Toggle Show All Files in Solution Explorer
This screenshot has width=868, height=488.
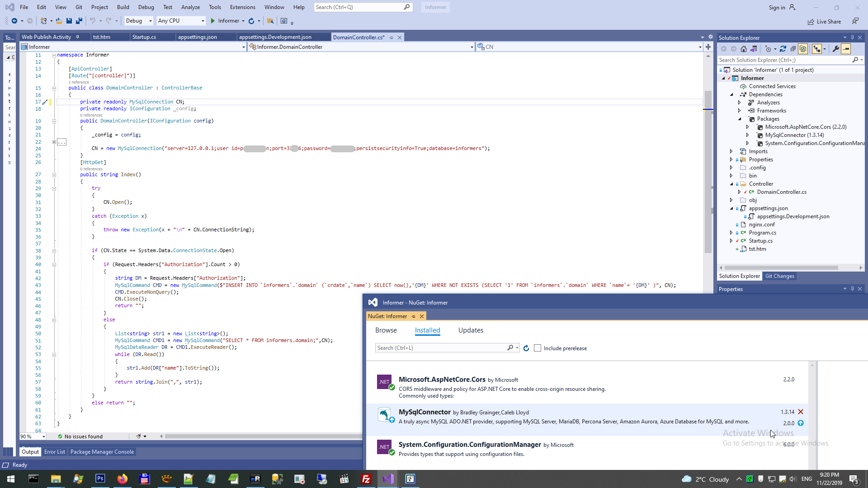pos(803,49)
